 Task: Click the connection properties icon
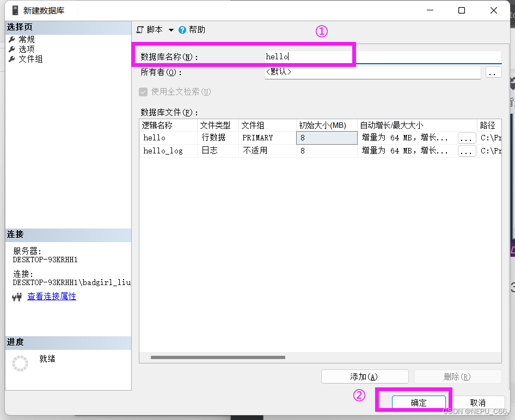[17, 297]
